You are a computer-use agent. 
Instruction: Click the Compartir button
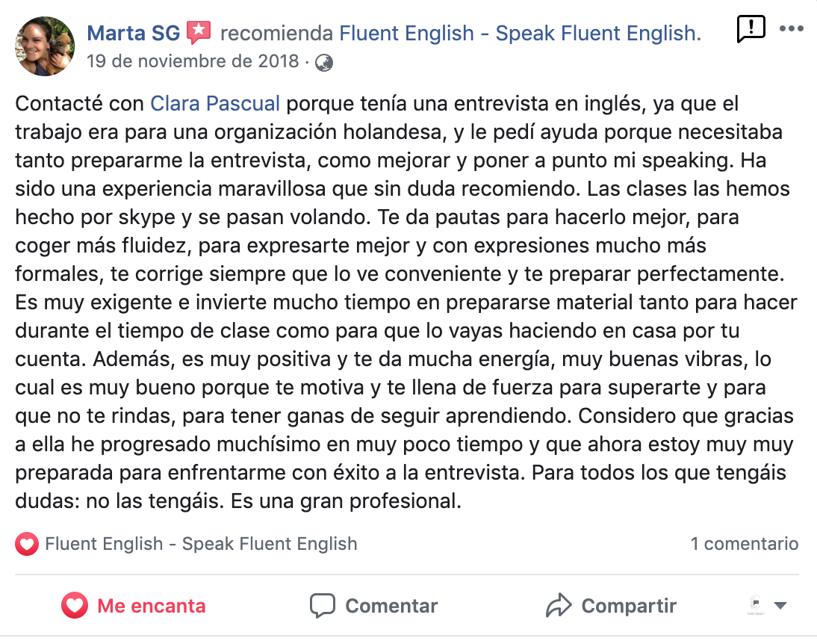point(611,606)
